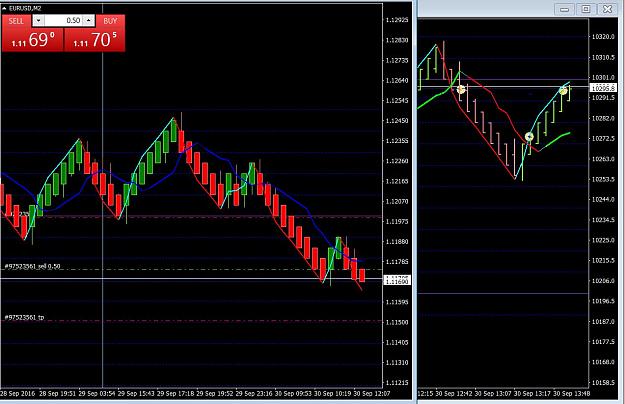Click the BUY button in one-click trading panel
Screen dimensions: 625x404
point(110,21)
